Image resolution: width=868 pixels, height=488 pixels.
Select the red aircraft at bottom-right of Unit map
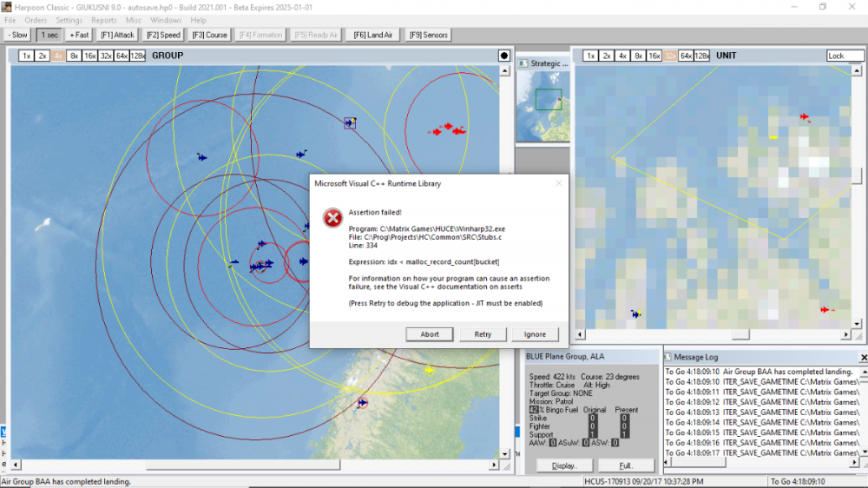(826, 310)
